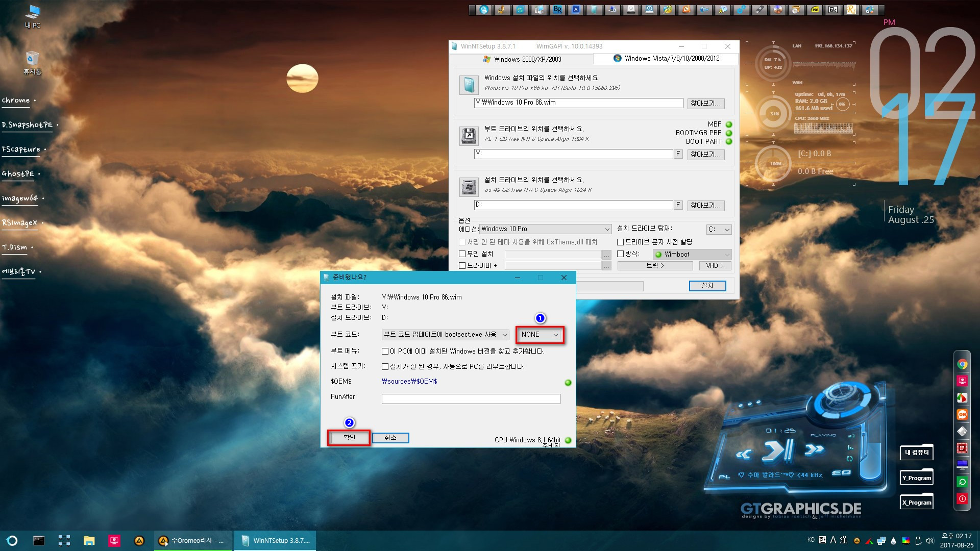
Task: Open the 설치 드라이브 탑재 C: dropdown
Action: tap(719, 230)
